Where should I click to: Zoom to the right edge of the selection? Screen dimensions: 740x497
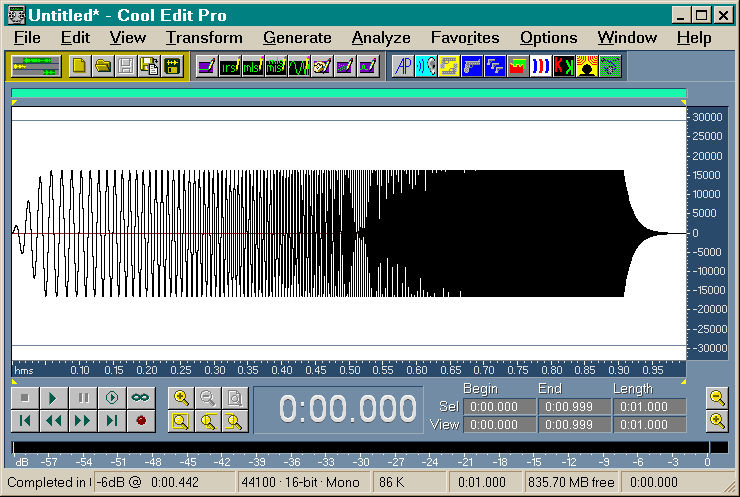(235, 421)
